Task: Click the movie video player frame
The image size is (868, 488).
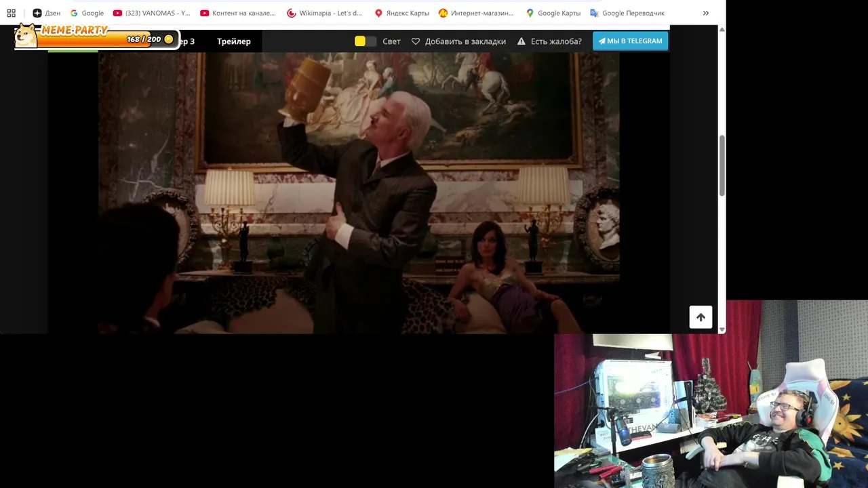Action: point(359,193)
